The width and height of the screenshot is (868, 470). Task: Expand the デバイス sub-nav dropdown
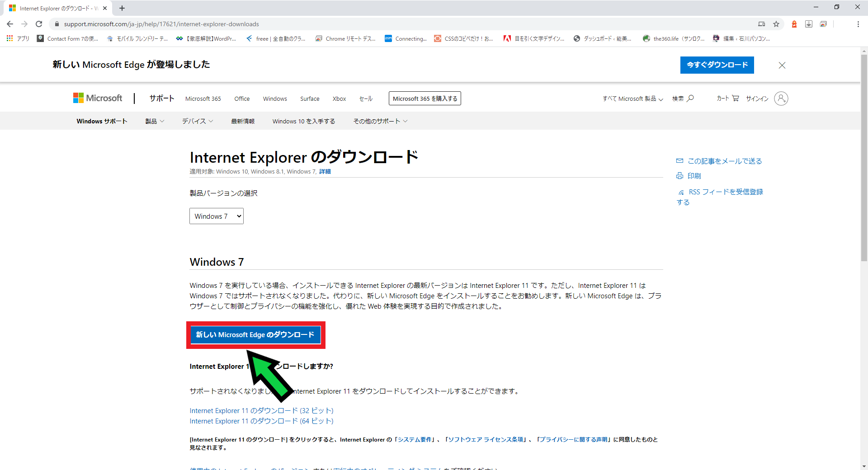(198, 121)
